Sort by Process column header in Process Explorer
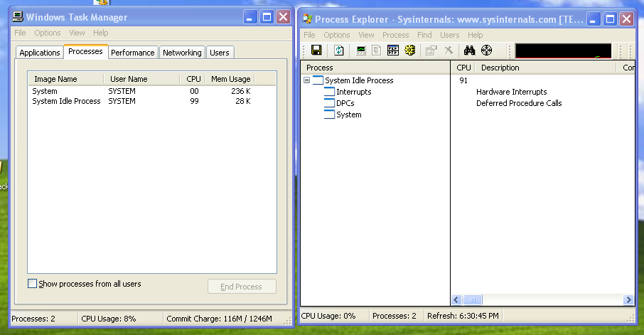Screen dimensions: 644x335 [375, 68]
